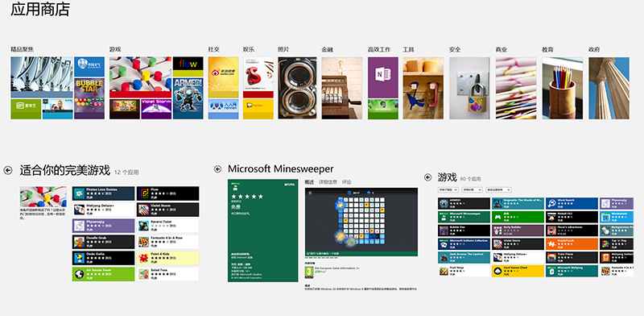Select Doodle Grub app entry
The width and height of the screenshot is (644, 316).
(103, 242)
